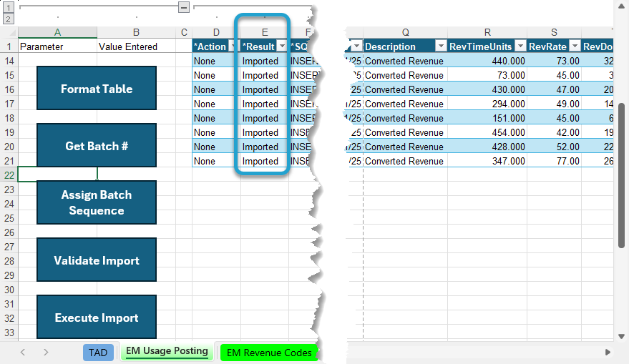Viewport: 629px width, 364px height.
Task: Click the Select All corner triangle
Action: [x=12, y=32]
